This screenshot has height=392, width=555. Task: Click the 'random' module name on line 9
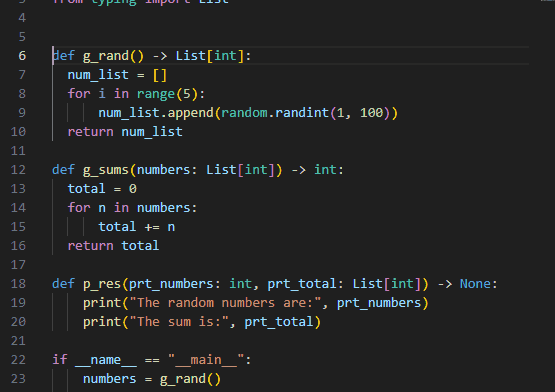click(x=244, y=113)
